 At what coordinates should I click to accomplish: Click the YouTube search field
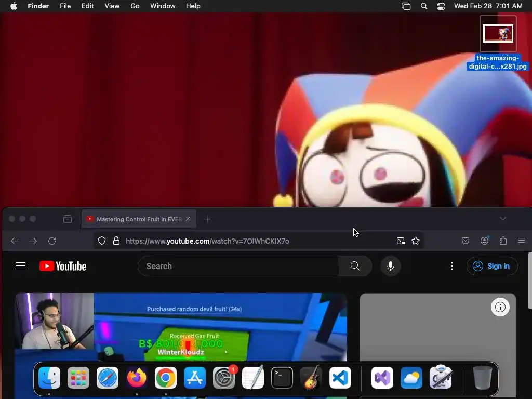pyautogui.click(x=238, y=266)
